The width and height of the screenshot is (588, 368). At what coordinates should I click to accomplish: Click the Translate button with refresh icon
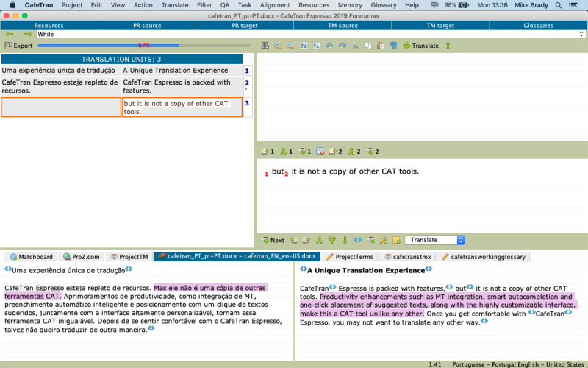pyautogui.click(x=420, y=46)
